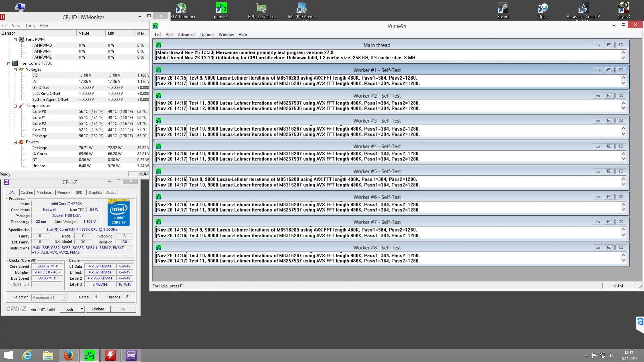Screen dimensions: 644x362
Task: Click Worker #8 window icon
Action: 159,247
